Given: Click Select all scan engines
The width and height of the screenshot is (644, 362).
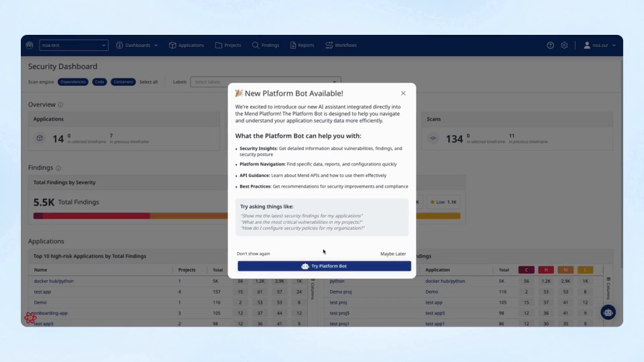Looking at the screenshot, I should click(148, 82).
